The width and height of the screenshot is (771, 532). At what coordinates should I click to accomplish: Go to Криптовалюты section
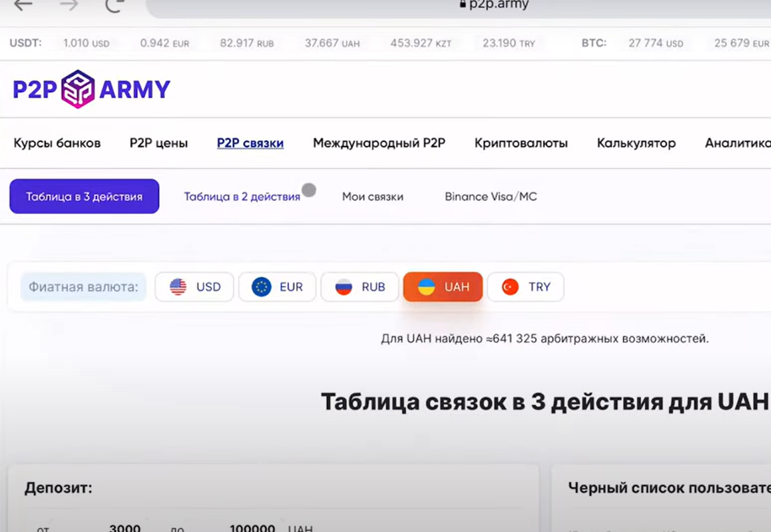tap(522, 143)
